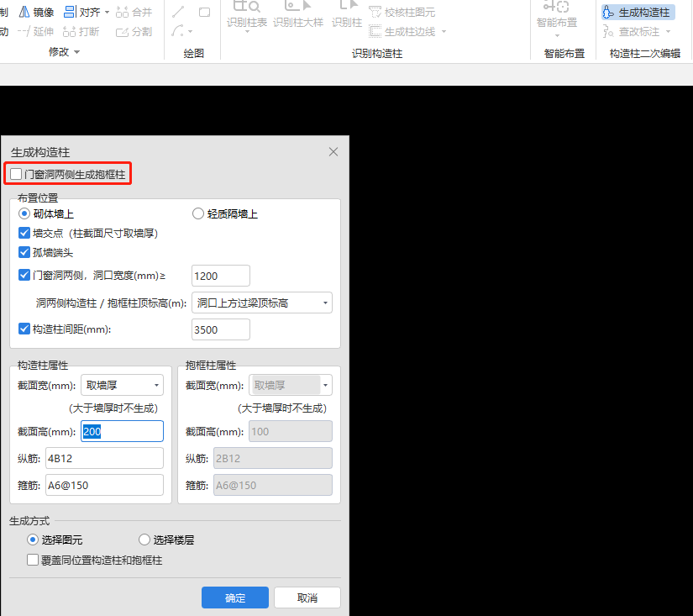This screenshot has width=693, height=616.
Task: Open 查改标注 dropdown arrow
Action: [x=668, y=31]
